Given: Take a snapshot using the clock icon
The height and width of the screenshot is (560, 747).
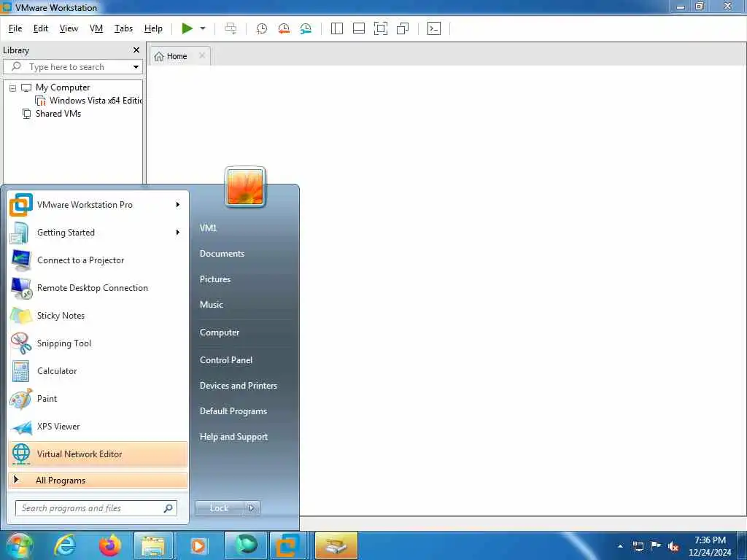Looking at the screenshot, I should pyautogui.click(x=262, y=28).
